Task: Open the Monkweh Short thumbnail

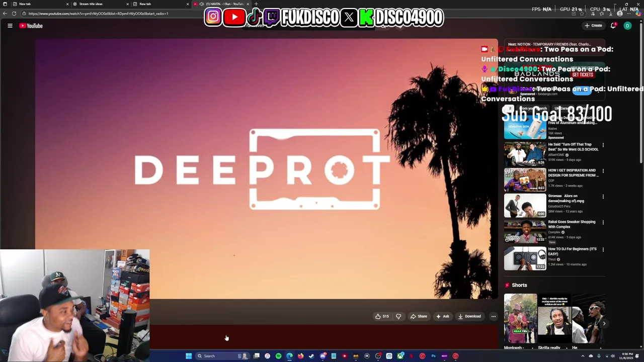Action: (x=520, y=319)
